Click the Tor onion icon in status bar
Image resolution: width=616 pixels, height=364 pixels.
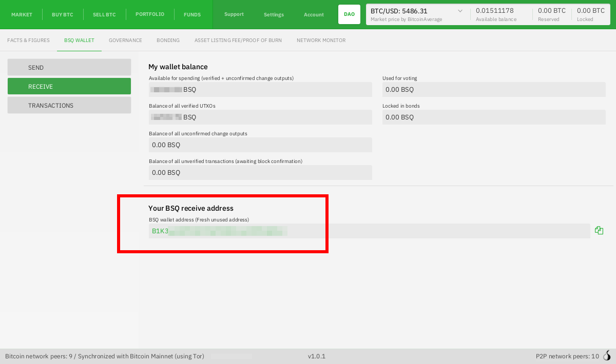click(607, 356)
